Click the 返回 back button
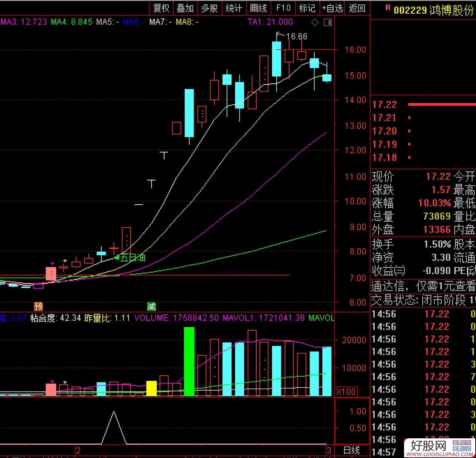 [357, 8]
